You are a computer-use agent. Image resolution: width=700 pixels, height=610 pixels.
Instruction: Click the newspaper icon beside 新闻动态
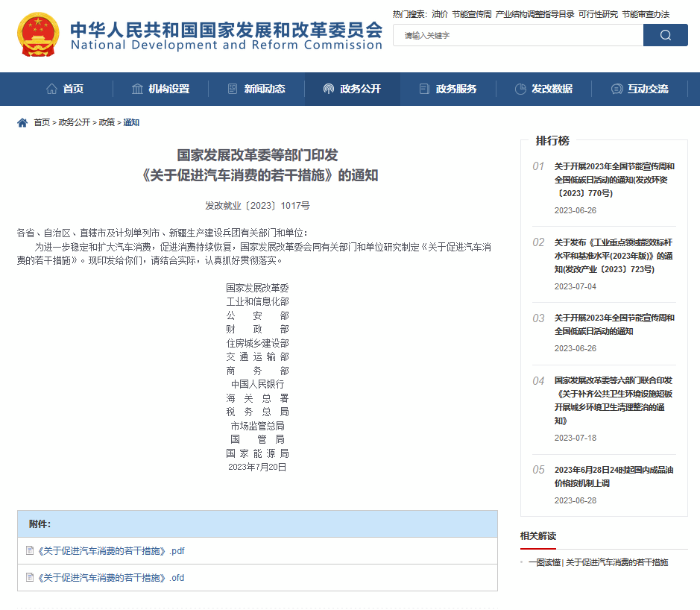point(233,89)
